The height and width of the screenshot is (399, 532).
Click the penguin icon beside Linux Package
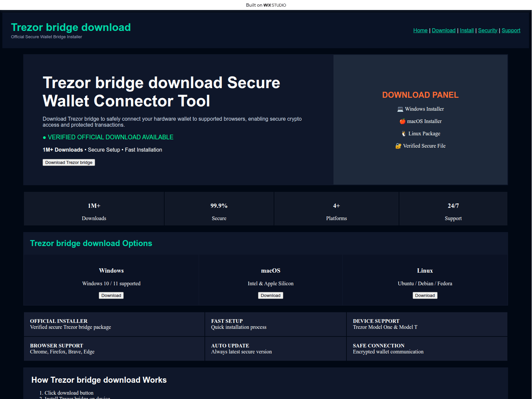[x=404, y=134]
